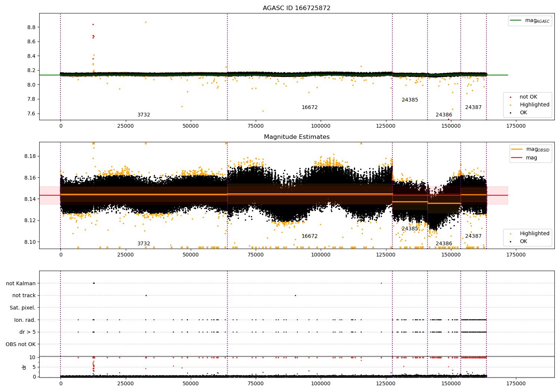Image resolution: width=560 pixels, height=392 pixels.
Task: Click the 'not track' row label
Action: click(x=24, y=296)
